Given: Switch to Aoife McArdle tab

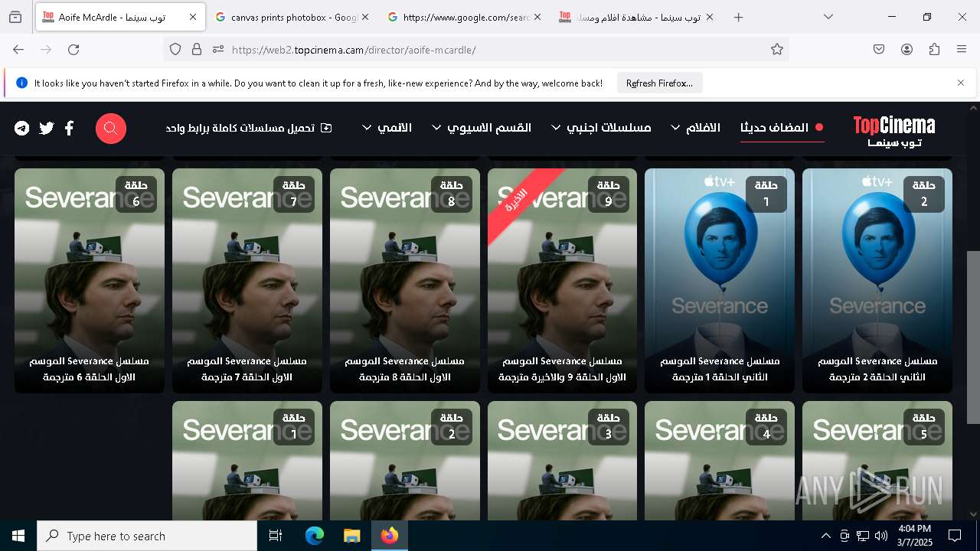Looking at the screenshot, I should tap(119, 17).
